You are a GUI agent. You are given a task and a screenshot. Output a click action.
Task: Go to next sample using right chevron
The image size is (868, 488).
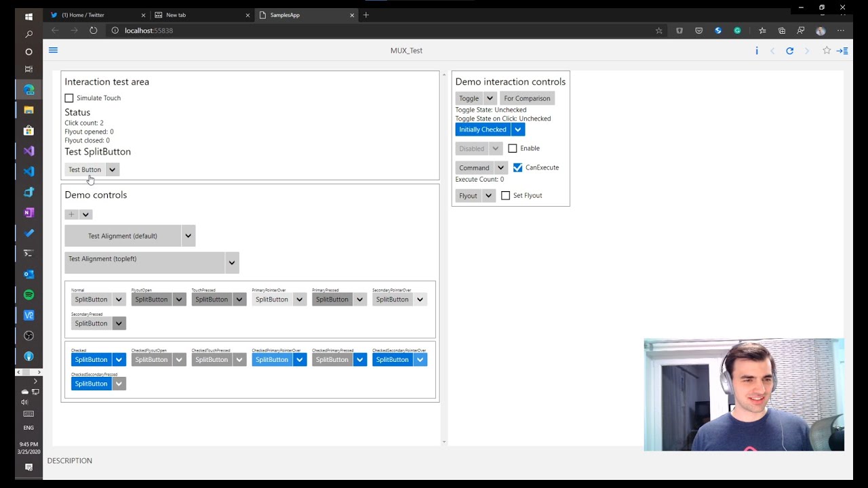click(807, 51)
